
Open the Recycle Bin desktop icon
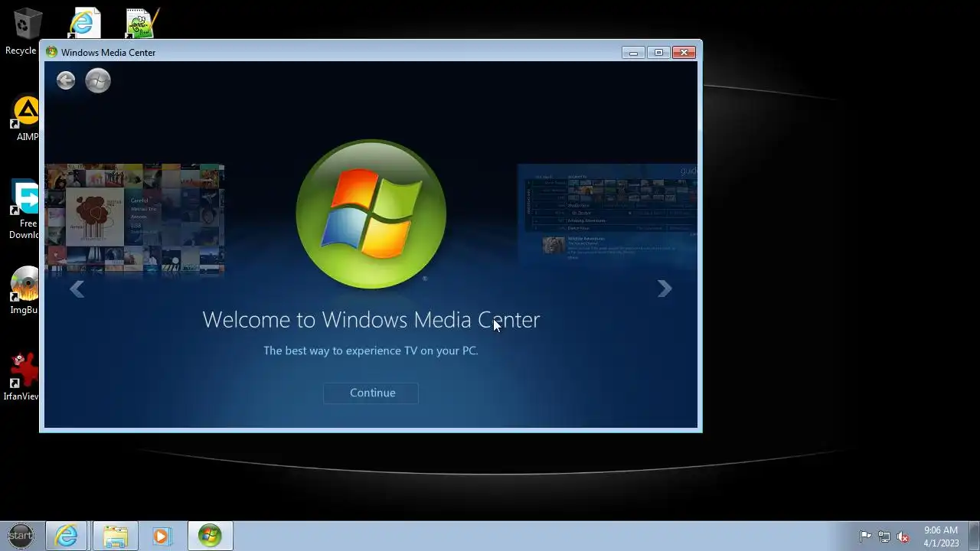click(x=24, y=31)
